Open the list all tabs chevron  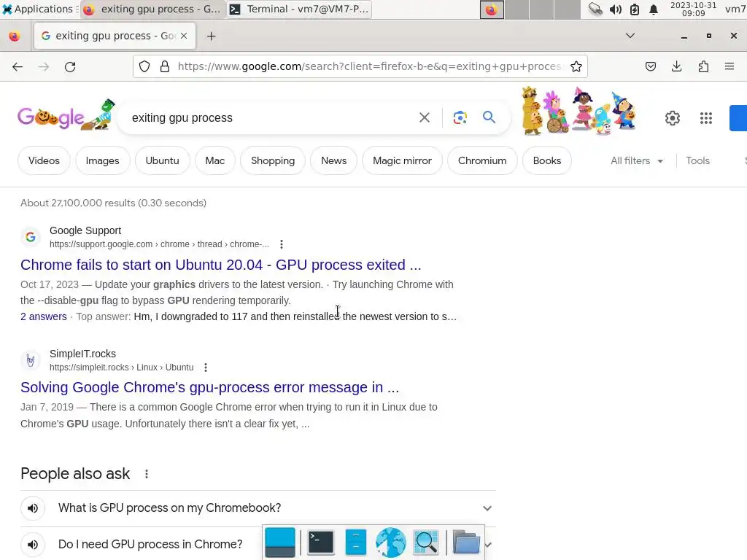click(x=630, y=36)
